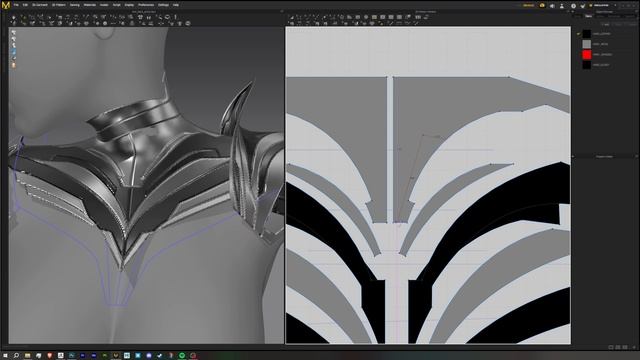Open the red shield Brave icon in taskbar
640x360 pixels.
tap(50, 356)
